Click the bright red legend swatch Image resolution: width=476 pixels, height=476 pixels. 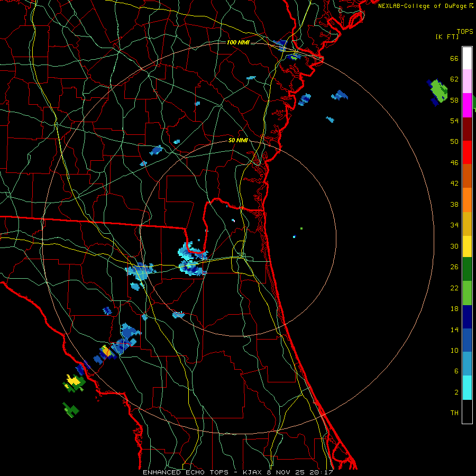coord(467,152)
